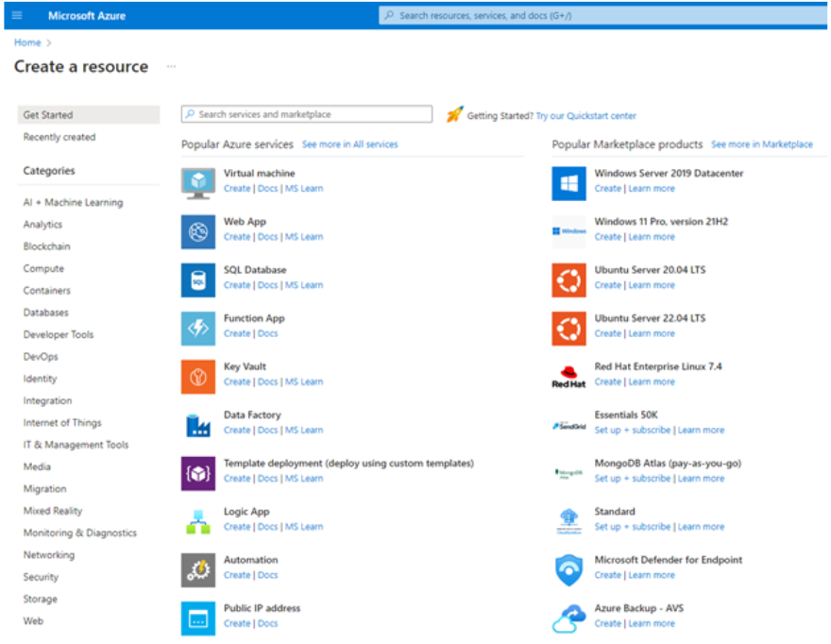
Task: Open the hamburger portal menu
Action: 17,15
